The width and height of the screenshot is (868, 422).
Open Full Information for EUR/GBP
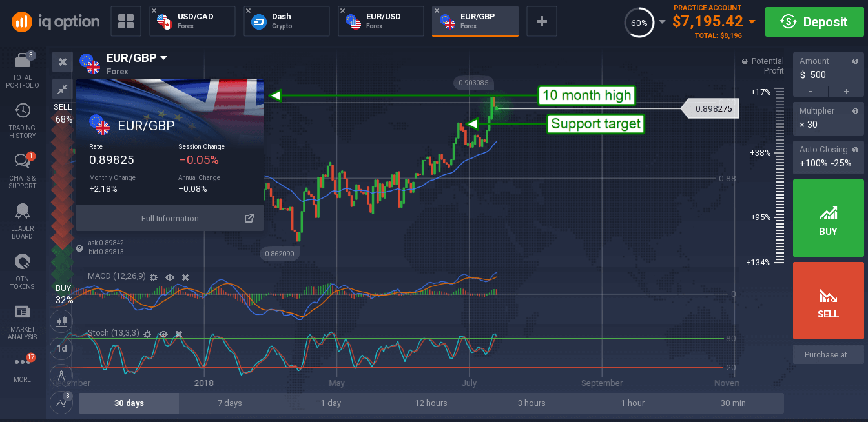170,218
